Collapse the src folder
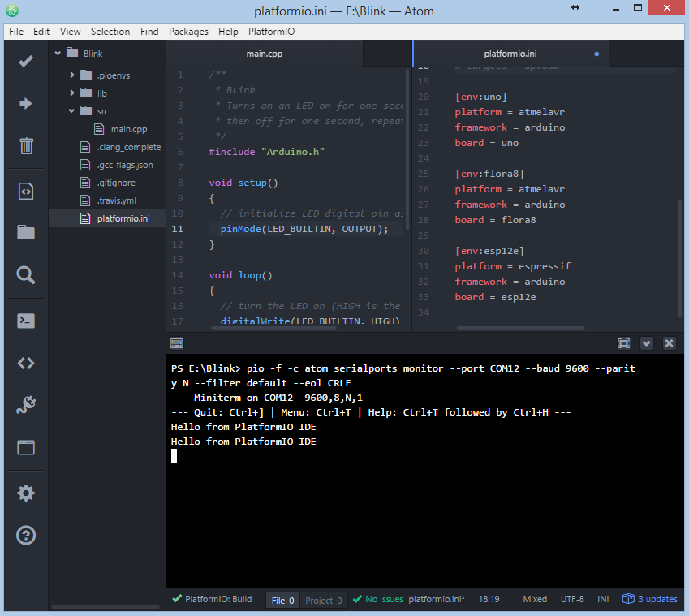This screenshot has width=689, height=616. (x=71, y=110)
